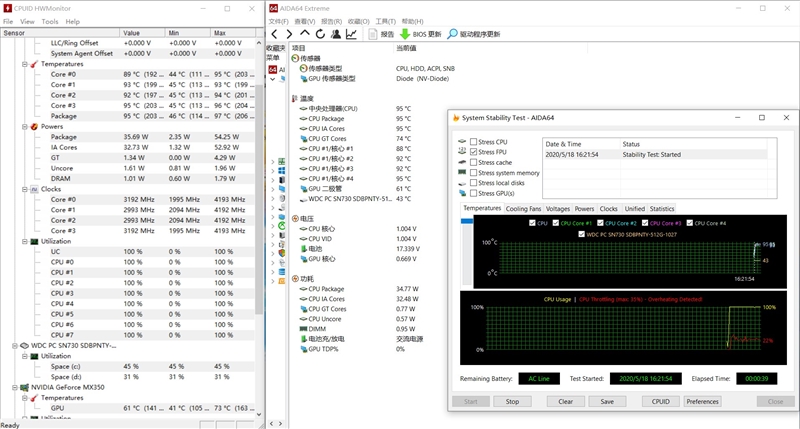Click the AIDA64 forward navigation arrow
Image resolution: width=800 pixels, height=429 pixels.
point(289,34)
